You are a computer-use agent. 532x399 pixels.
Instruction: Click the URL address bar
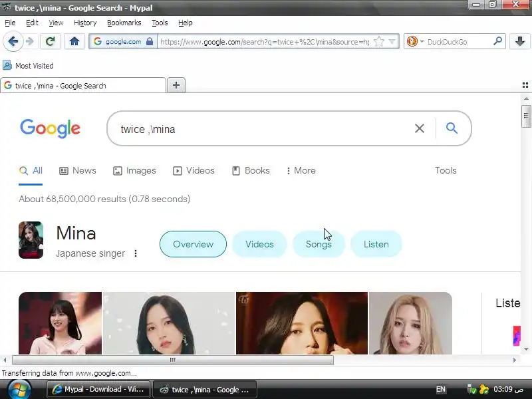(265, 41)
